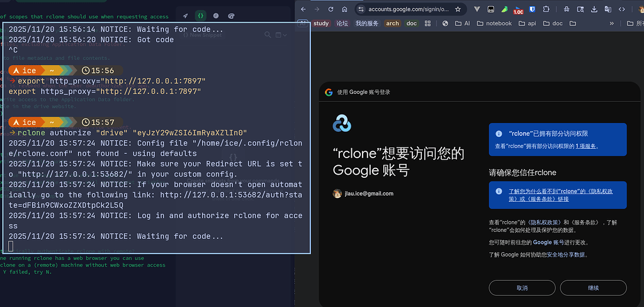
Task: Open the 'arch' bookmark
Action: click(x=392, y=23)
